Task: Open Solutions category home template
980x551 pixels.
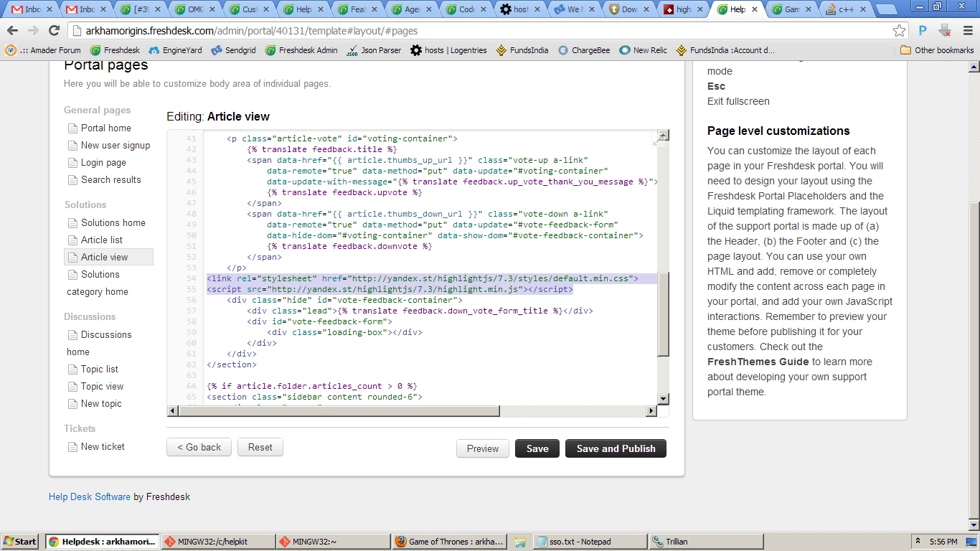Action: point(98,283)
